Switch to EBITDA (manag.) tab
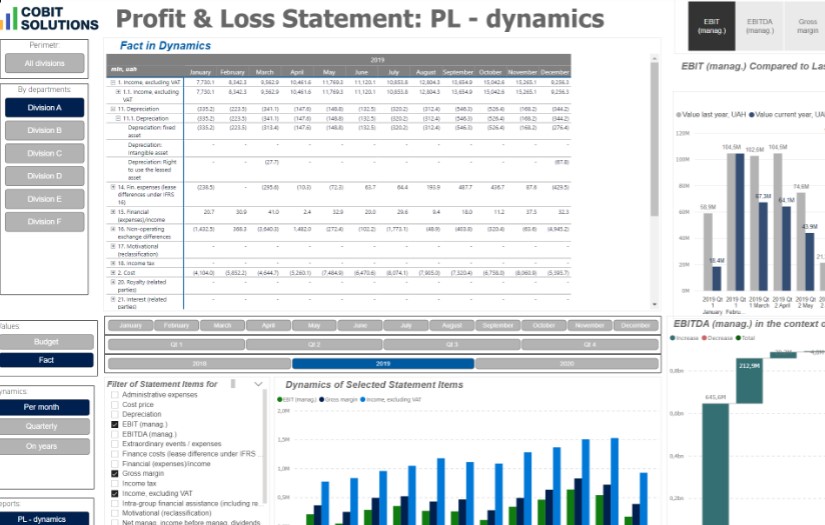 (x=760, y=26)
